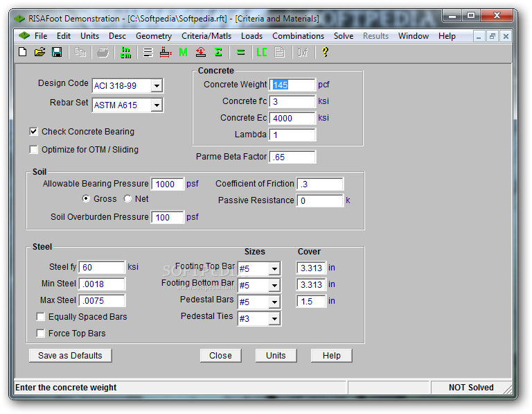
Task: Expand the Design Code dropdown
Action: 157,86
